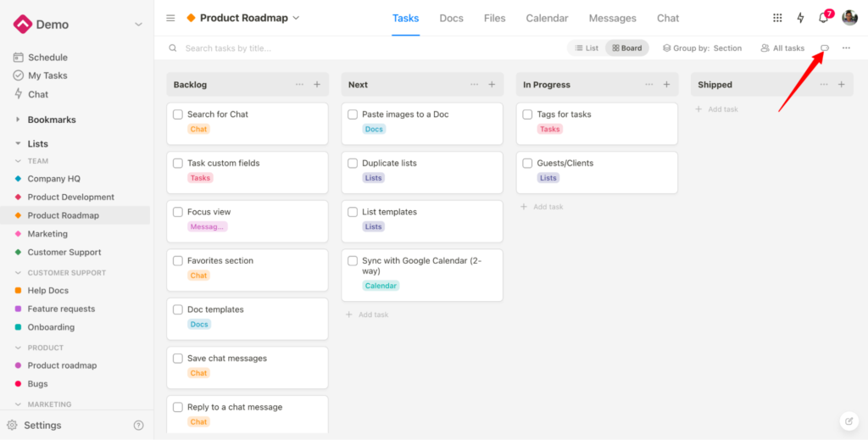Collapse the Lists section
The height and width of the screenshot is (440, 868).
pos(18,144)
